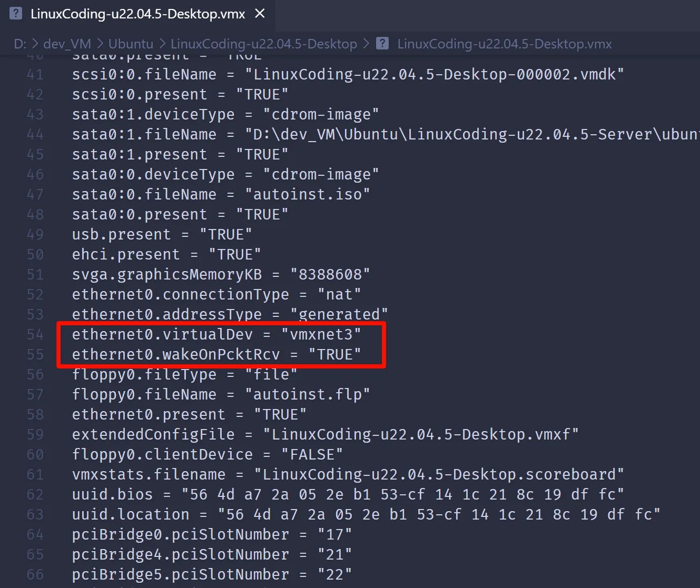Image resolution: width=700 pixels, height=588 pixels.
Task: Select the LinuxCoding-u22.04.5-Desktop.vmx editor tab
Action: [137, 14]
